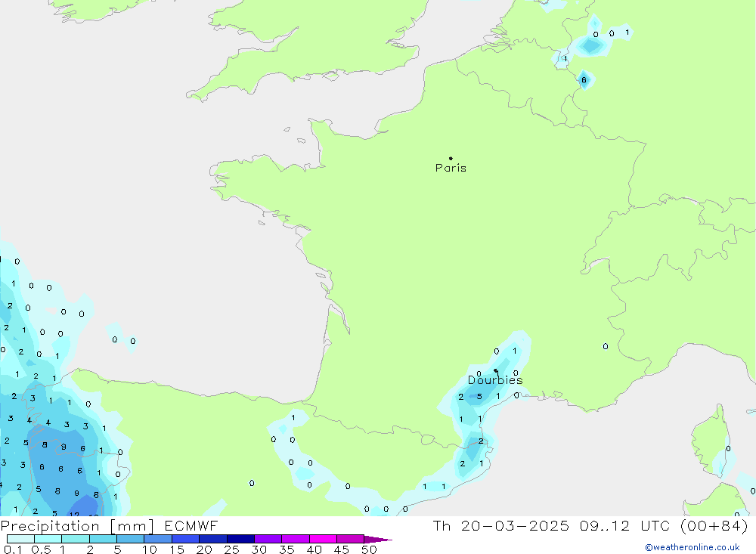The height and width of the screenshot is (554, 756).
Task: Click the legend swatch between 2 and 5
Action: 103,539
